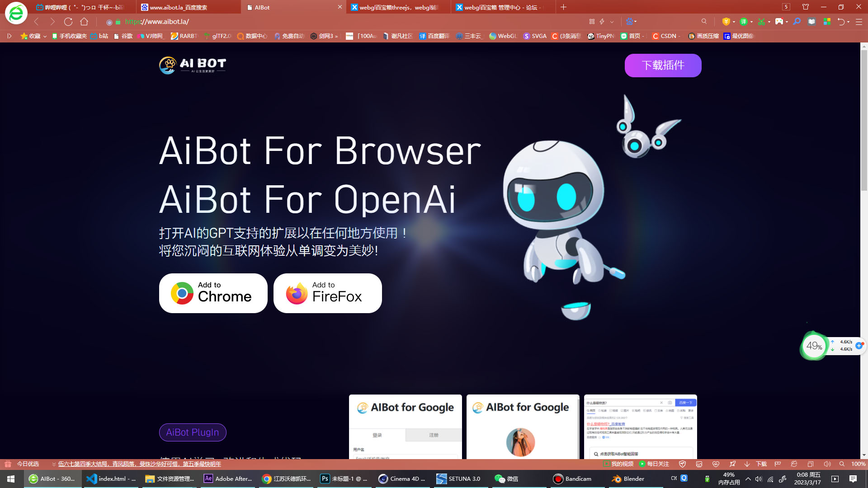Expand the Baidu search engine dropdown arrow
Viewport: 868px width, 488px height.
(636, 21)
